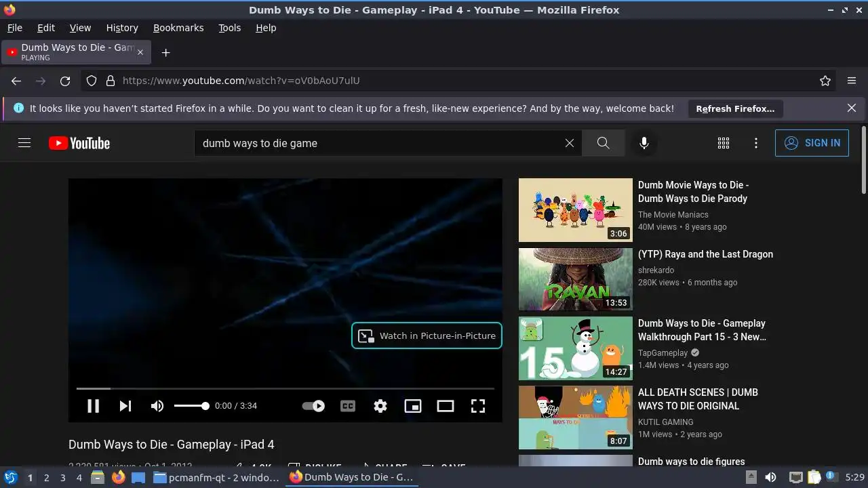The height and width of the screenshot is (488, 868).
Task: Close the Dumb Ways to Die tab
Action: pyautogui.click(x=140, y=52)
